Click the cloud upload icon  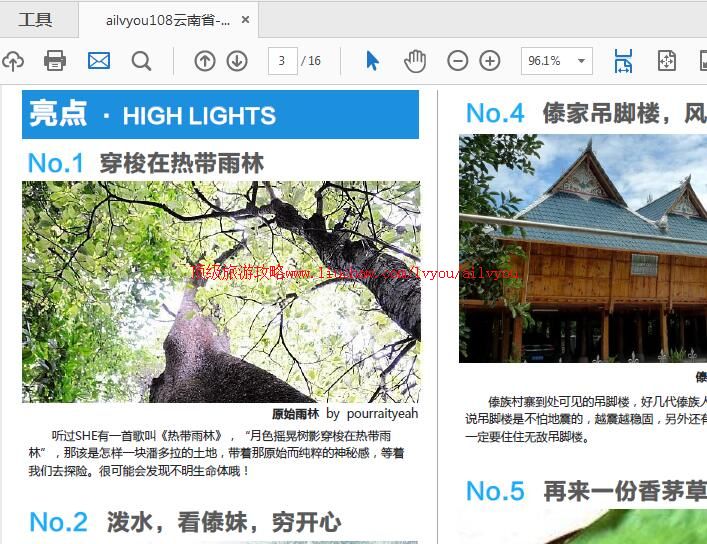(11, 61)
